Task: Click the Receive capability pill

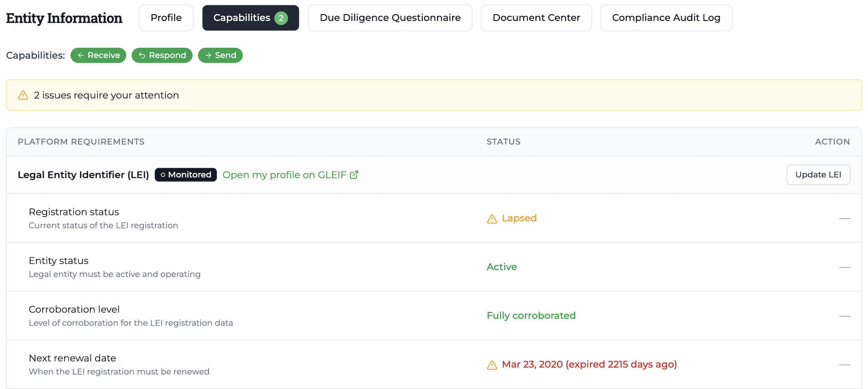Action: [98, 55]
